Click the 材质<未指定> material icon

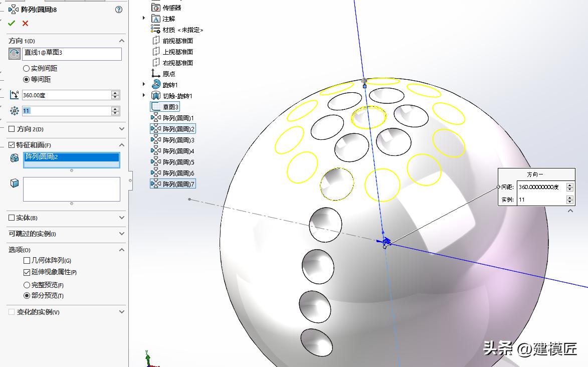(x=154, y=30)
